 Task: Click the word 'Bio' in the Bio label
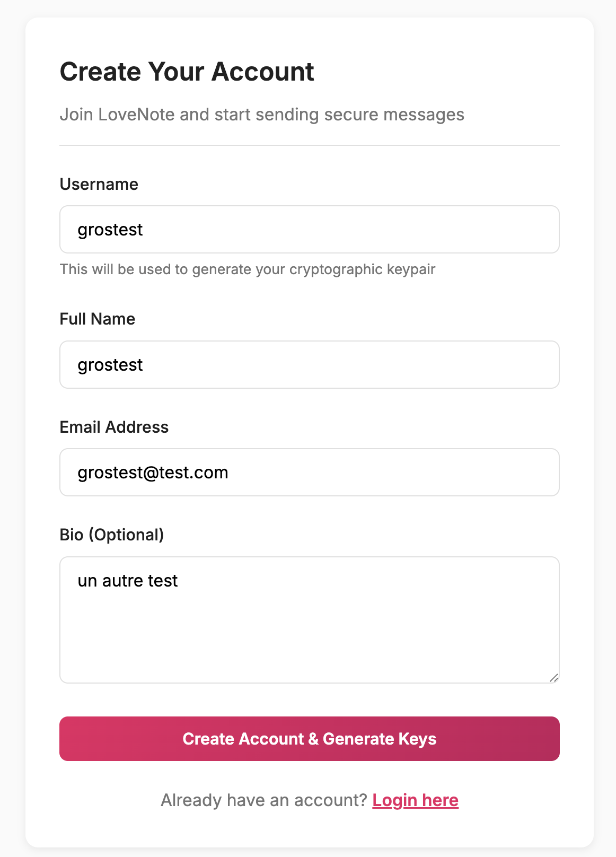[72, 535]
